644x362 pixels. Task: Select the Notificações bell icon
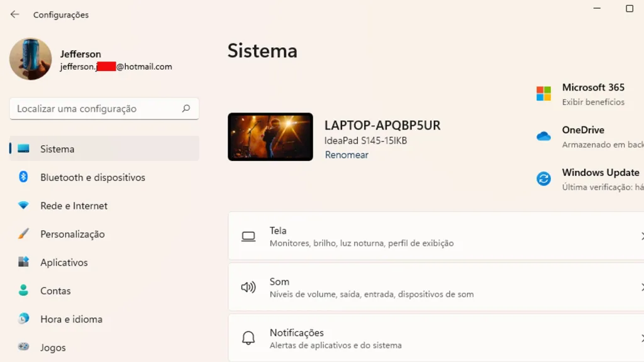click(248, 338)
